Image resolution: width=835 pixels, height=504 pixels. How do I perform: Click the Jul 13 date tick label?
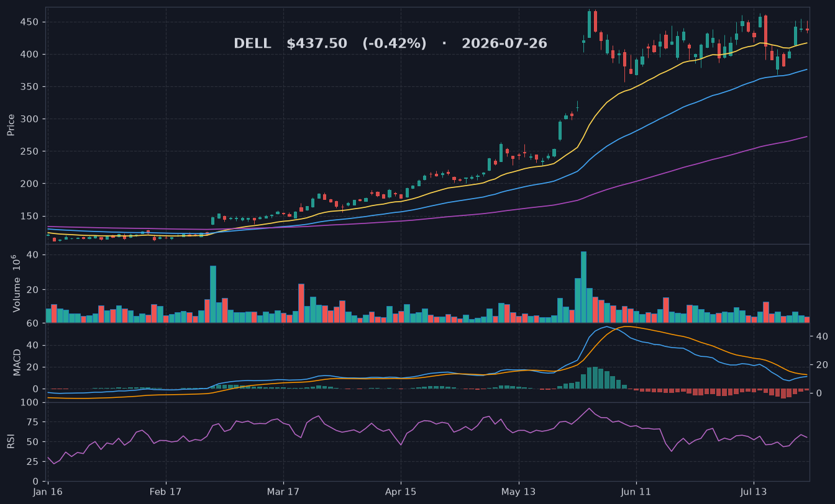[x=754, y=492]
